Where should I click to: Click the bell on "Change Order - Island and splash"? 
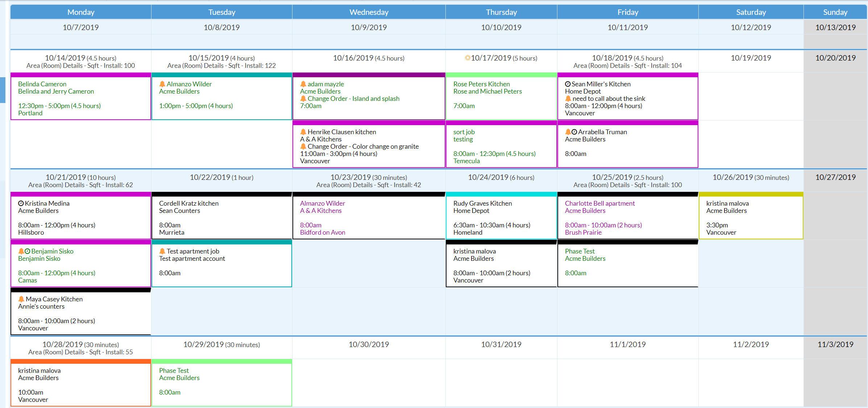click(303, 98)
